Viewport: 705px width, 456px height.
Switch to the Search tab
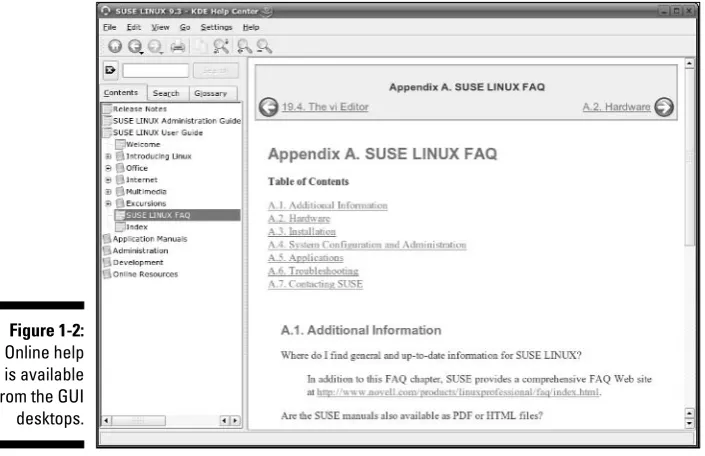click(168, 93)
